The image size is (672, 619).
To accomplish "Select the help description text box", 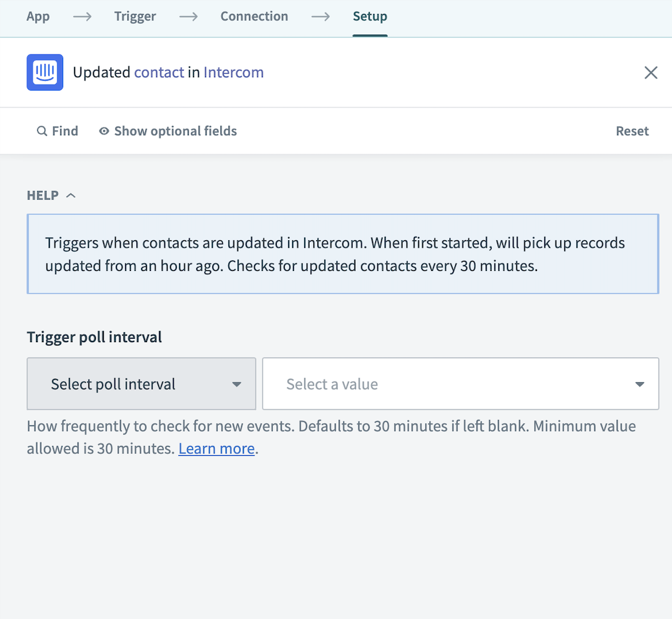I will pyautogui.click(x=343, y=254).
